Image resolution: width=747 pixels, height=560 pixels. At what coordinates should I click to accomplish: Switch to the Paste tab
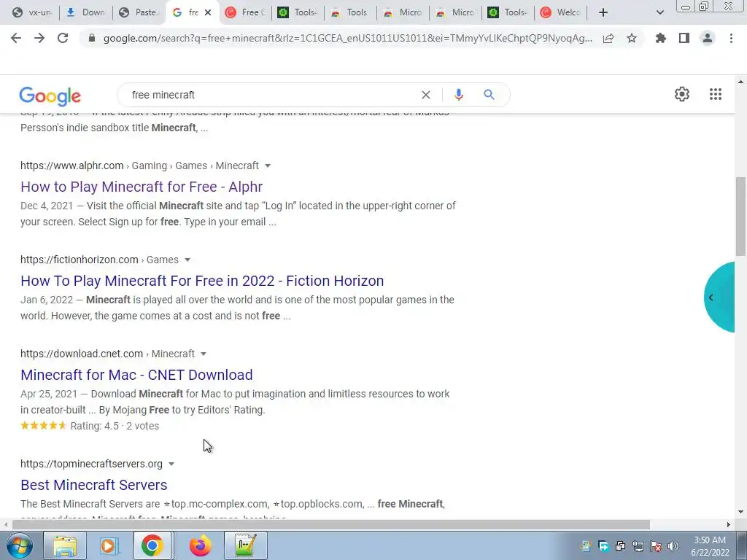[x=139, y=12]
